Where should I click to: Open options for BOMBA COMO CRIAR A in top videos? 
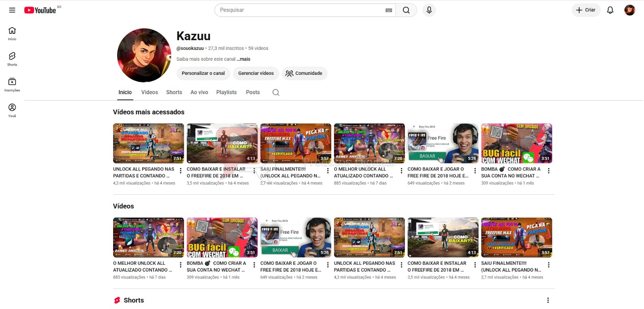click(x=549, y=171)
